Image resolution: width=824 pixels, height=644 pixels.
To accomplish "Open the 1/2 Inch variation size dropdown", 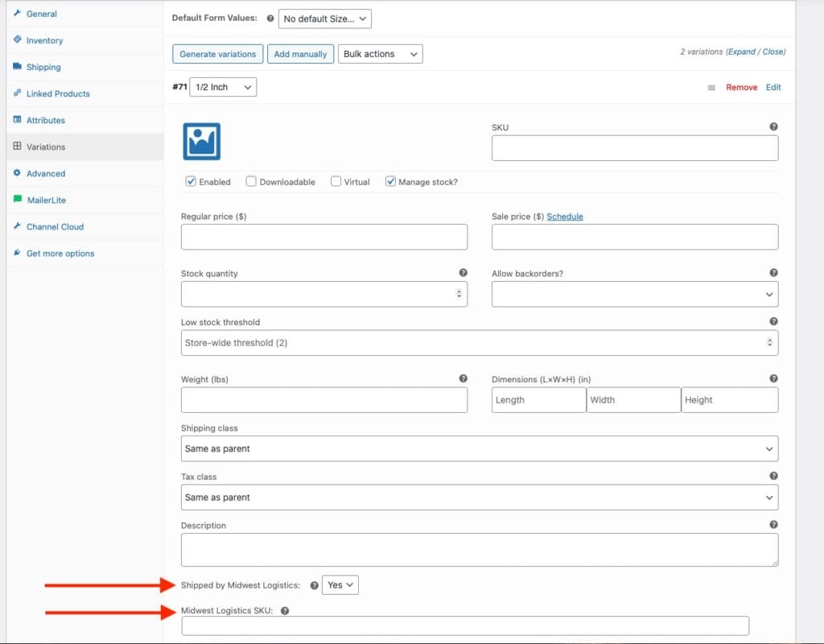I will (x=223, y=86).
